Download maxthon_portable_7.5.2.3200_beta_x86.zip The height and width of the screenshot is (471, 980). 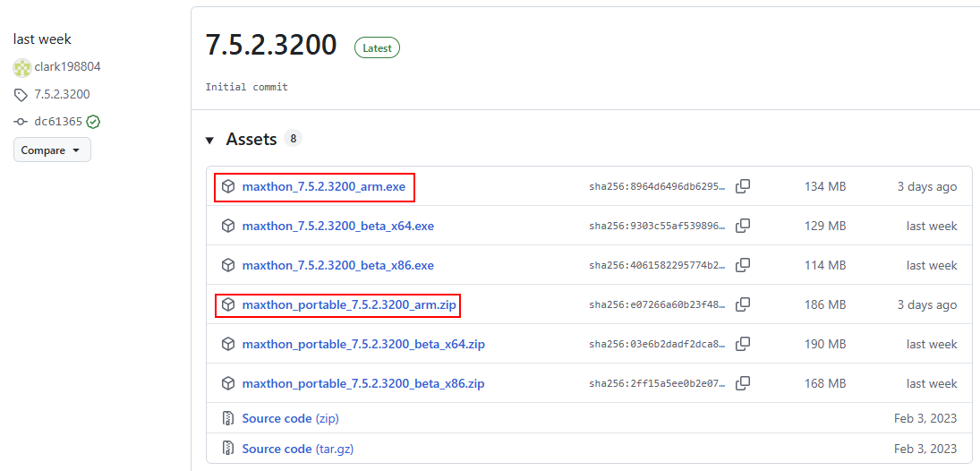[x=362, y=384]
